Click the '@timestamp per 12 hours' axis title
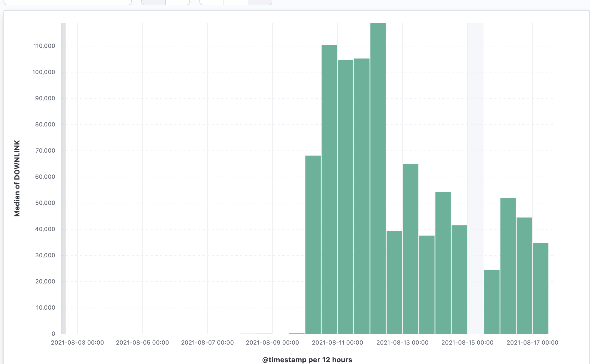 tap(307, 360)
